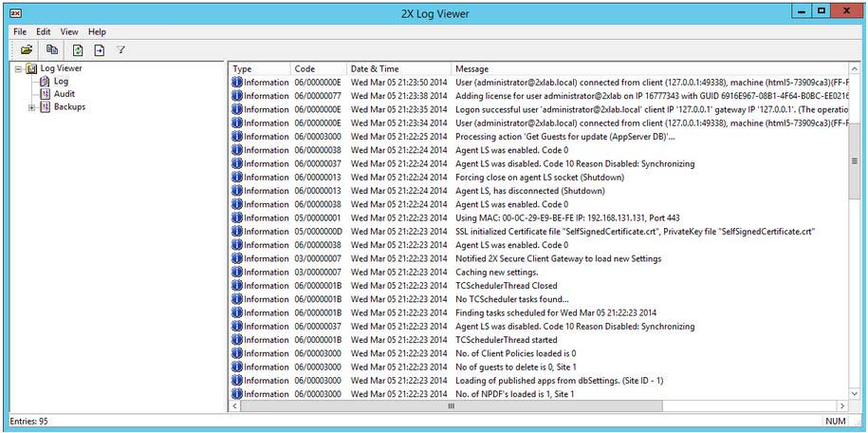Collapse the Log Viewer tree root
Image resolution: width=868 pixels, height=433 pixels.
pos(18,68)
